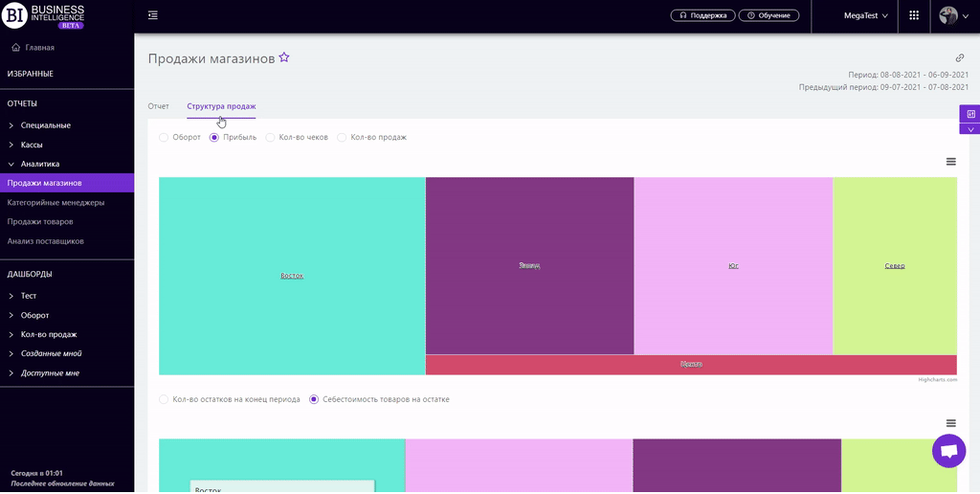
Task: Switch to the Отчет tab
Action: [x=158, y=106]
